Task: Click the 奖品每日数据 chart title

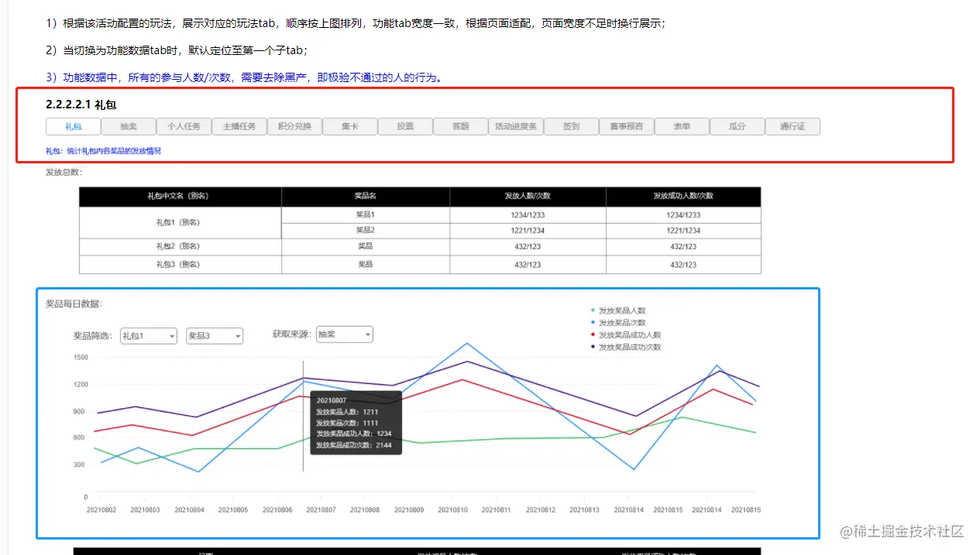Action: point(74,304)
